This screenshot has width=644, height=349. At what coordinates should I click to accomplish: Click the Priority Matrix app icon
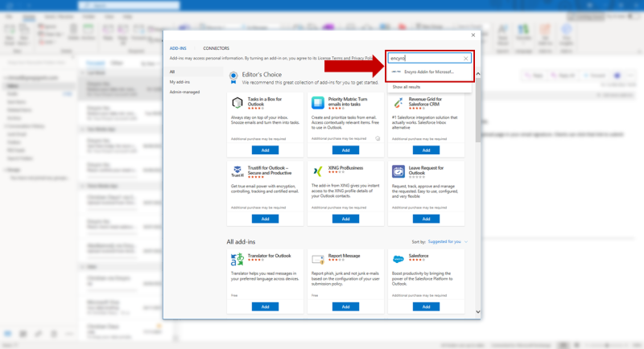pos(317,102)
